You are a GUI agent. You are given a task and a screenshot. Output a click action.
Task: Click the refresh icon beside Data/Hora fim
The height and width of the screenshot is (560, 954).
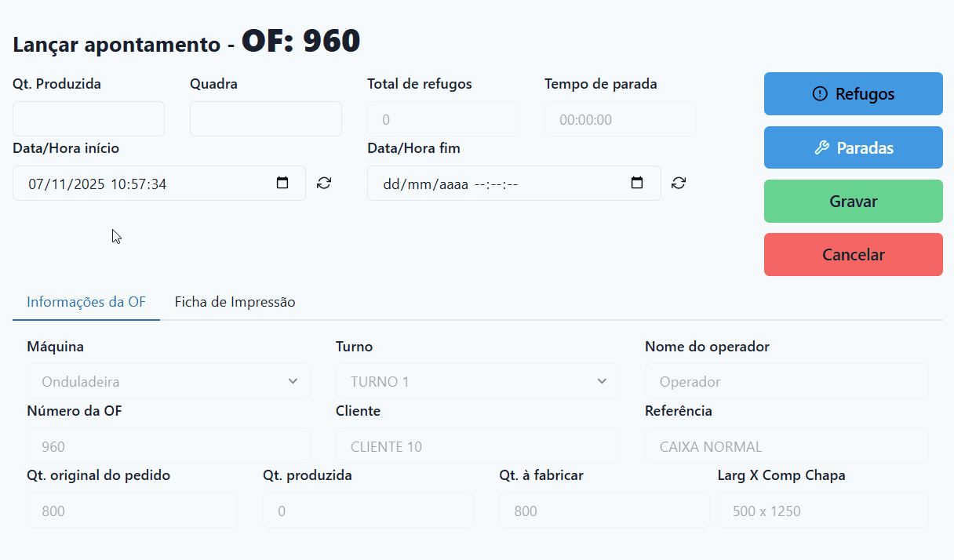tap(678, 182)
